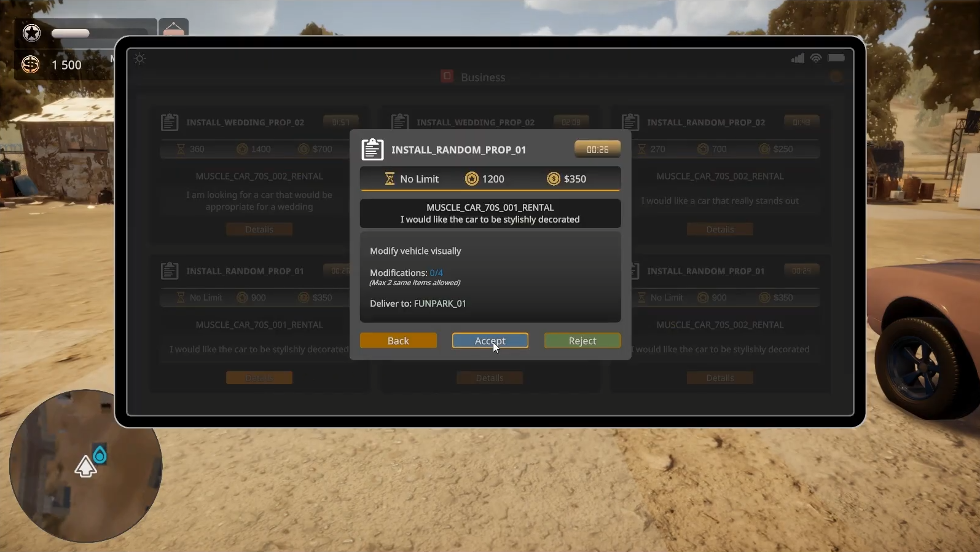This screenshot has width=980, height=552.
Task: Click clipboard icon of INSTALL_RANDOM_PROP_02 card
Action: pyautogui.click(x=630, y=122)
